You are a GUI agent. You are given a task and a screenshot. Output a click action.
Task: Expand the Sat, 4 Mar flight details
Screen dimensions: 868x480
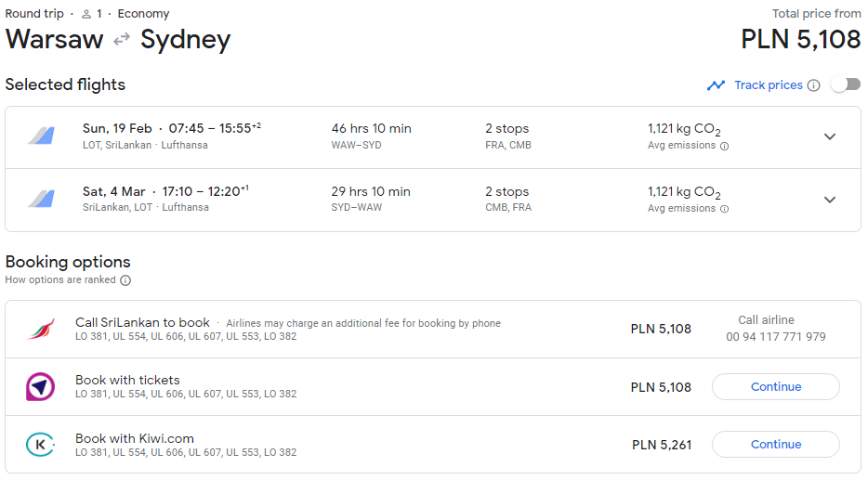point(829,200)
